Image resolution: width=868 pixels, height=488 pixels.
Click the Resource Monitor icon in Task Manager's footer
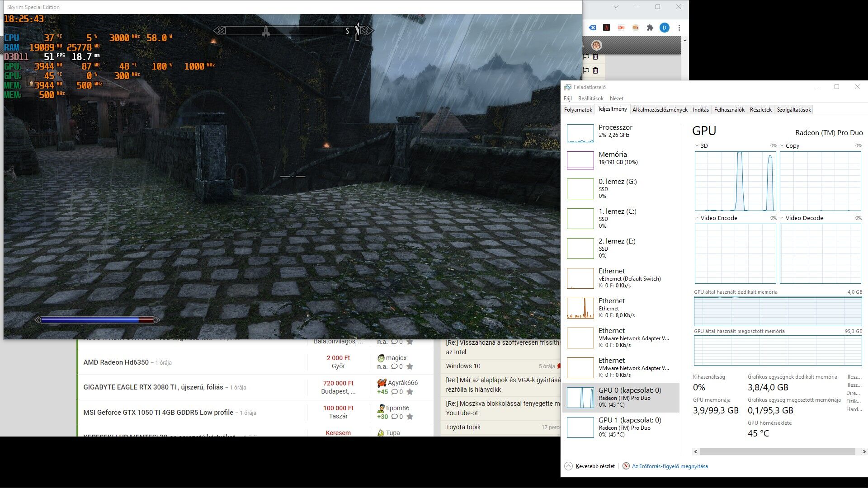coord(626,466)
